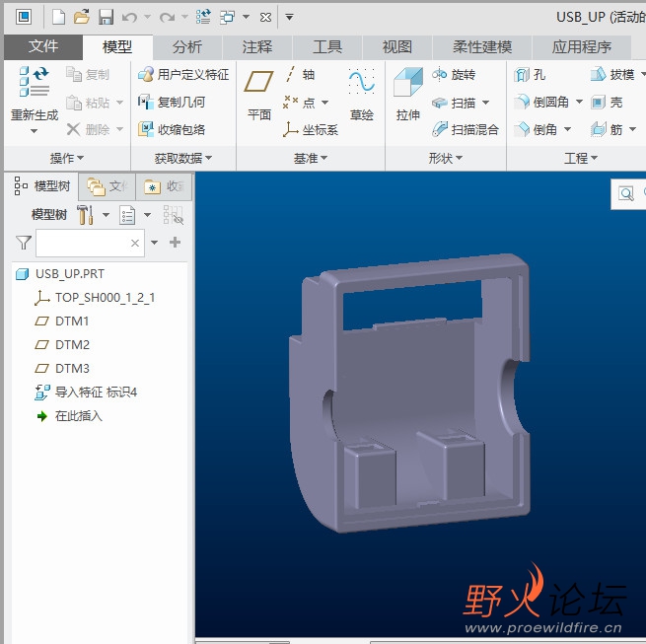The image size is (646, 644).
Task: Start the 壳 shell tool
Action: click(607, 102)
